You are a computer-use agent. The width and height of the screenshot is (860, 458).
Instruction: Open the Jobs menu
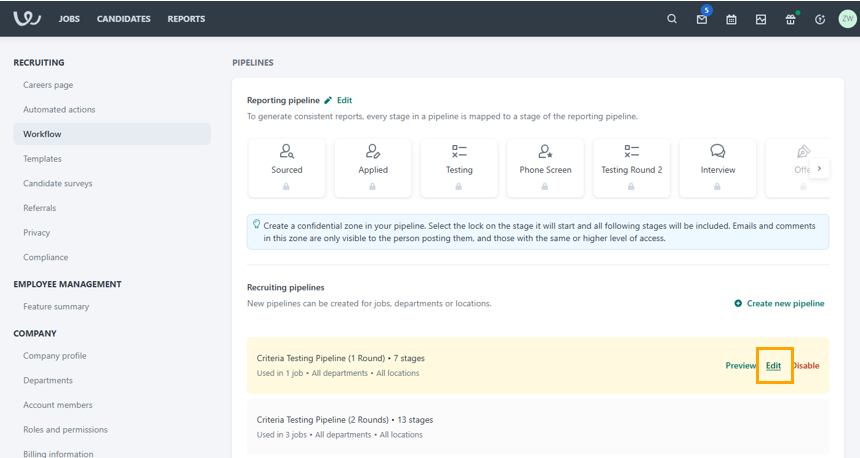[70, 19]
